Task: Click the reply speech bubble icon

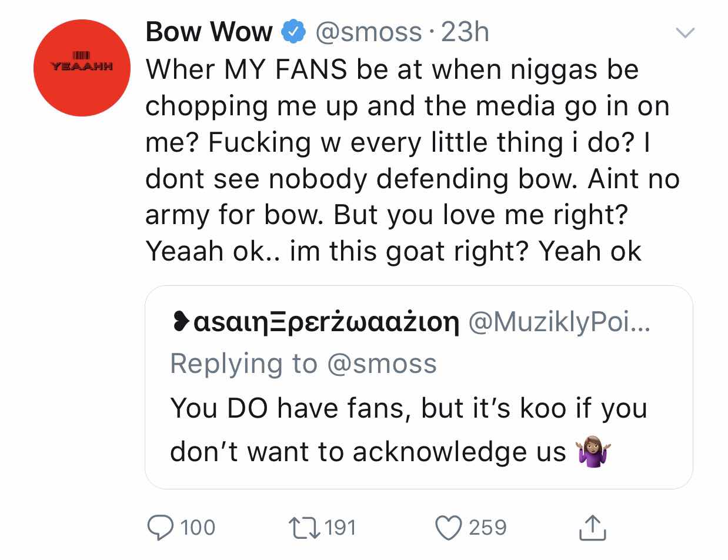Action: [x=159, y=528]
